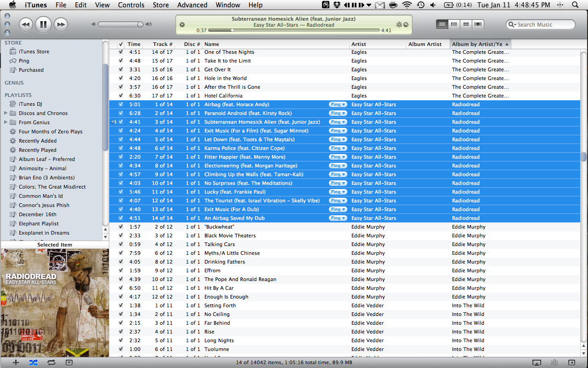Switch to Cover Flow view icon

[478, 24]
